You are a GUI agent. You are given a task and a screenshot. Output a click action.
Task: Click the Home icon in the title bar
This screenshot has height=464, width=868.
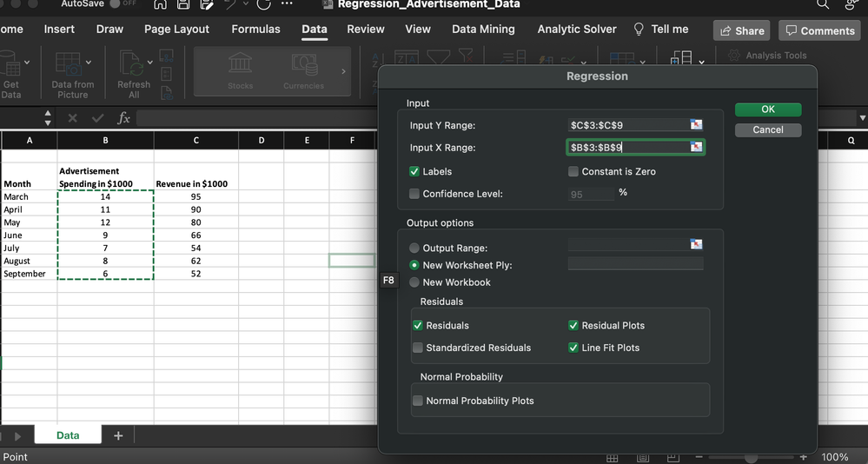[160, 4]
